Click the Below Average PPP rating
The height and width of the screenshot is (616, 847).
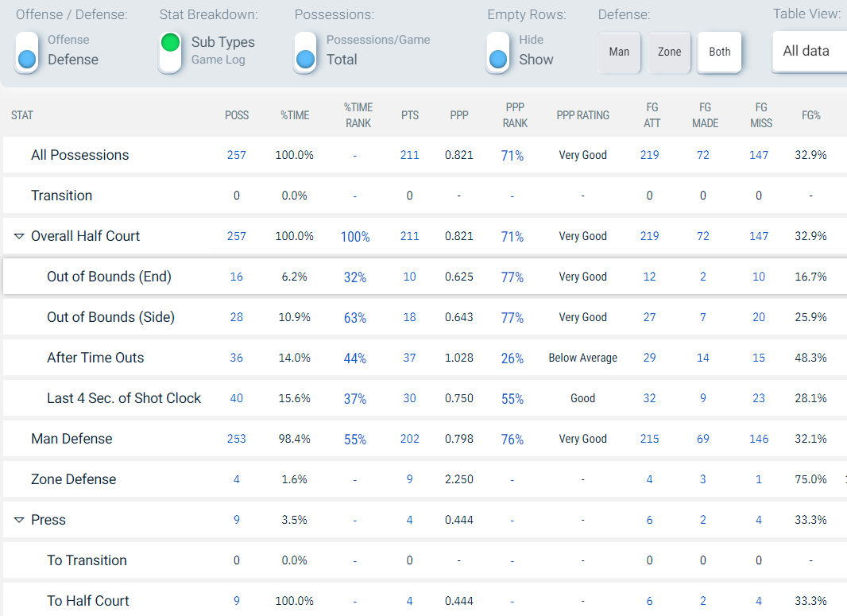583,358
